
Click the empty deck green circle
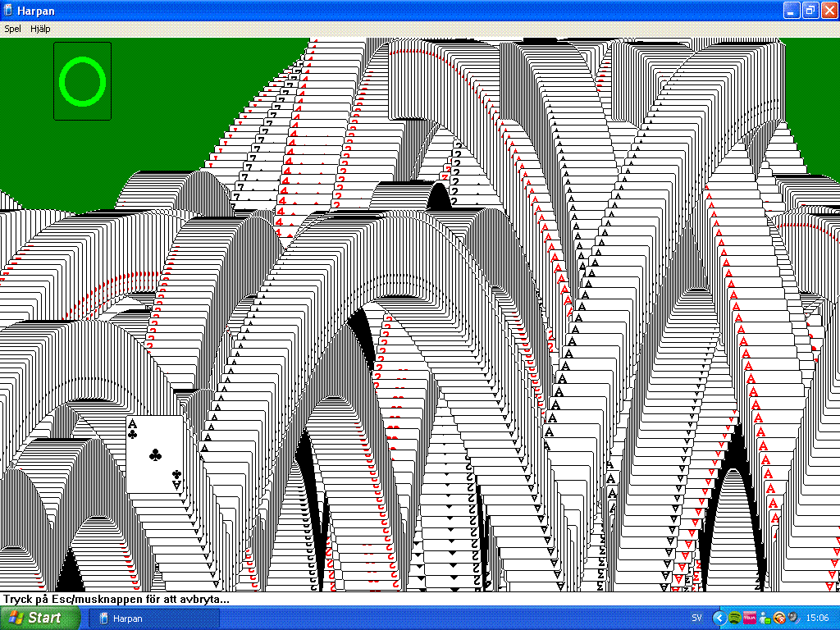(83, 81)
